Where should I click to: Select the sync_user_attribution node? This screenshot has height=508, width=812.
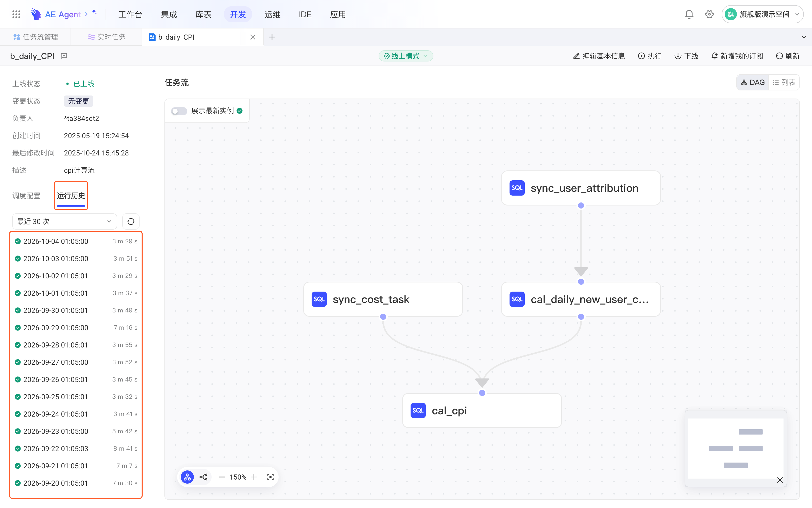coord(581,188)
